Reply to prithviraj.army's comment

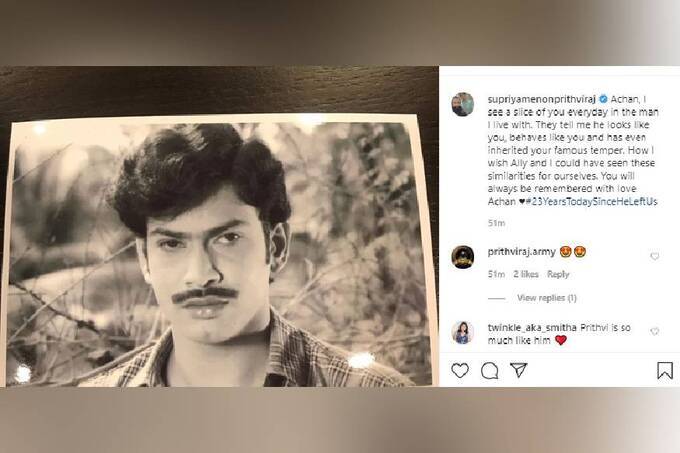pos(558,274)
